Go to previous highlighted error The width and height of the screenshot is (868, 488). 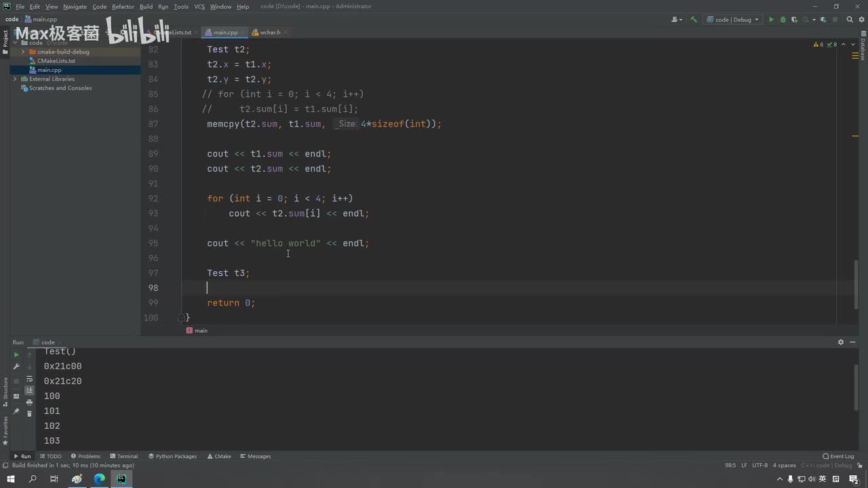click(x=844, y=44)
